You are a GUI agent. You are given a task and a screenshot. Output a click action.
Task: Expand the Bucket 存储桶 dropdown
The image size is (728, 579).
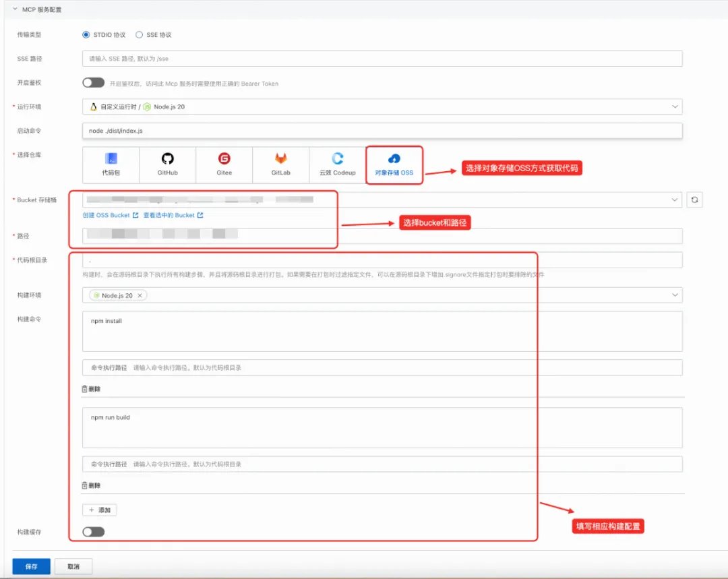coord(675,200)
